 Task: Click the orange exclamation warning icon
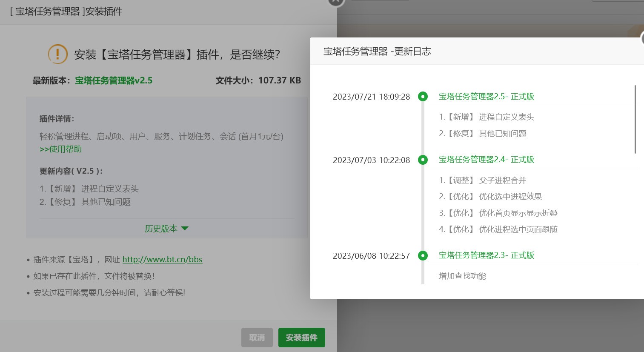57,54
